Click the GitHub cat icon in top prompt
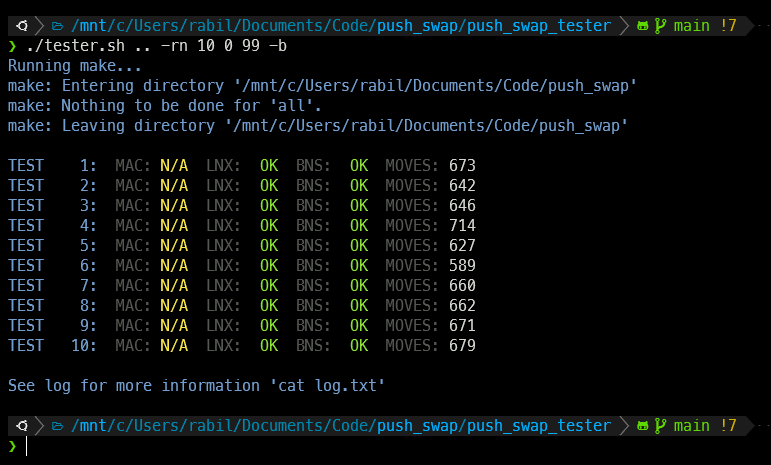771x465 pixels. (642, 26)
